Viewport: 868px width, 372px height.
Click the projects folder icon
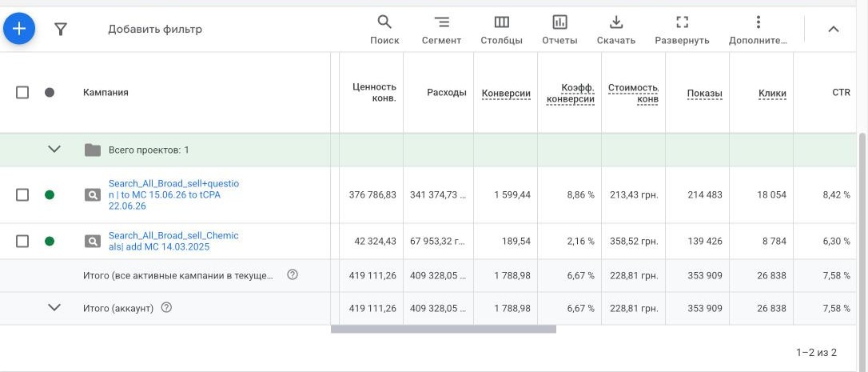pos(93,150)
